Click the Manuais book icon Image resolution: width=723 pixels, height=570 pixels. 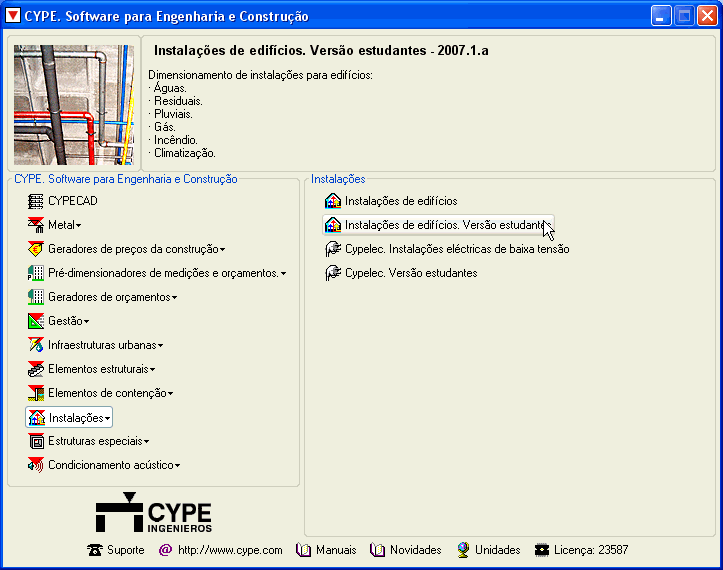[x=303, y=550]
